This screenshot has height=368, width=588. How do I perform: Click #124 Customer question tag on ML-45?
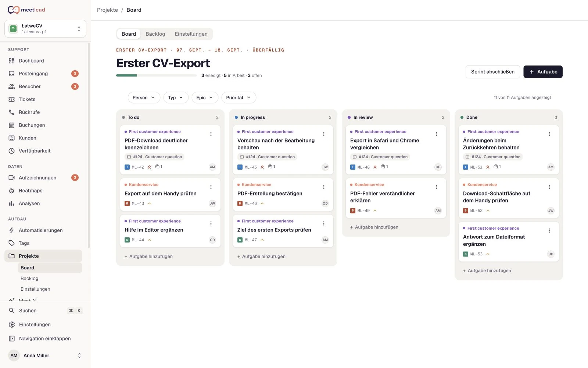(267, 157)
